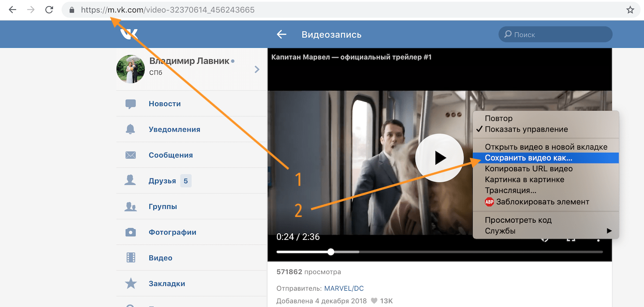Click the 0:24 / 2:36 time display

pos(298,237)
